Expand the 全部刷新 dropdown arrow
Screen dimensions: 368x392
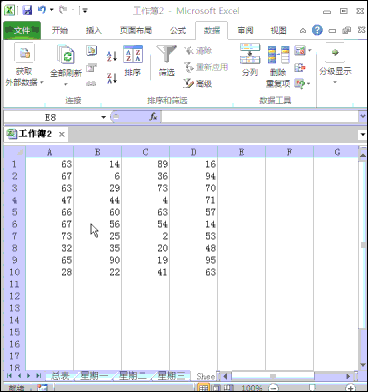(66, 84)
